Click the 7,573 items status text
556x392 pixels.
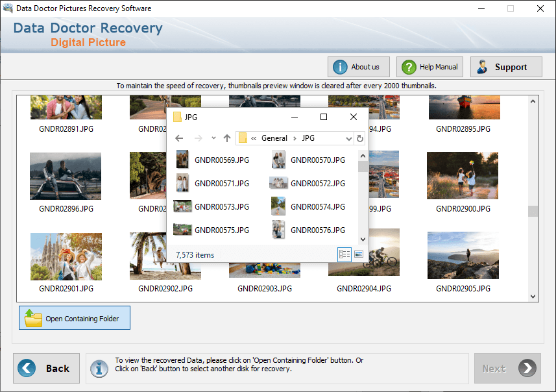195,254
